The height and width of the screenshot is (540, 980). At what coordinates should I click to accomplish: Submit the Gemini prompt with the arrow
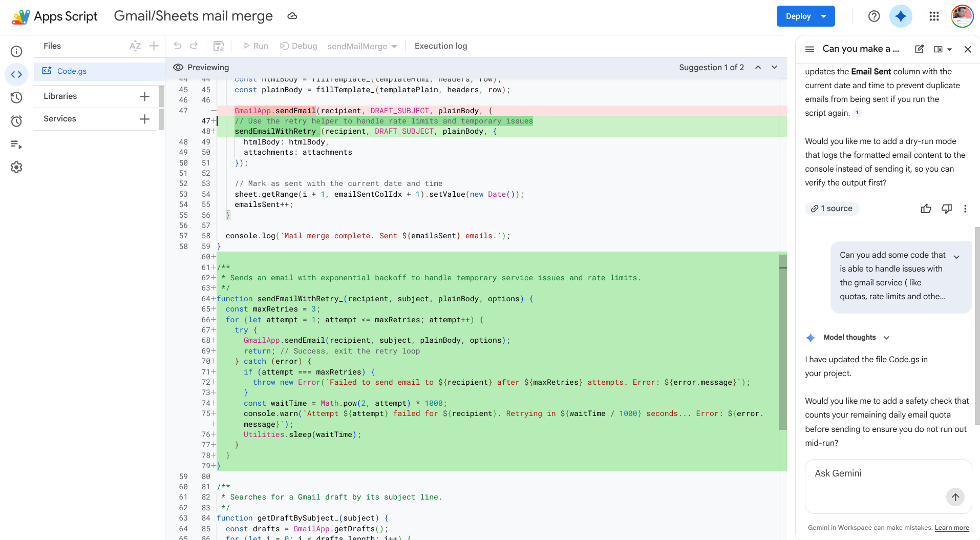[955, 497]
